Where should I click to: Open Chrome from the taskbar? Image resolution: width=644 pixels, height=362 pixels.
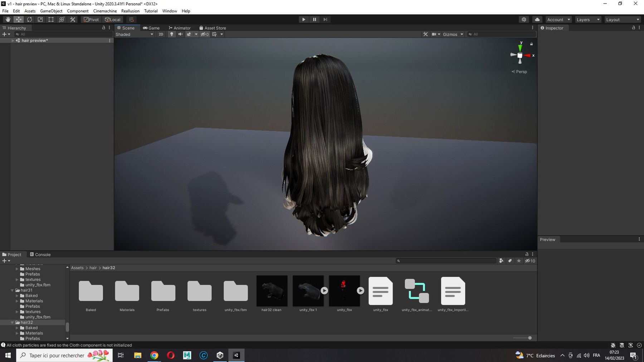coord(154,355)
